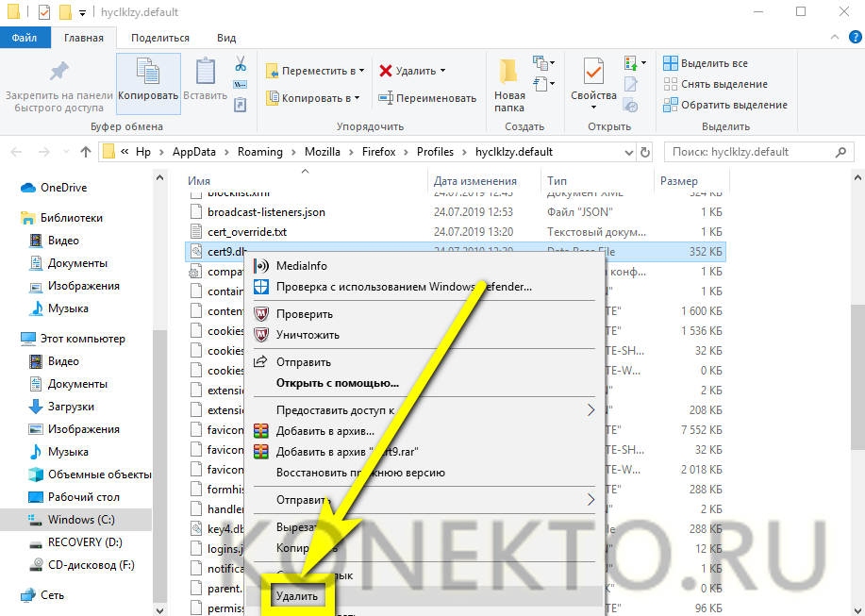Screen dimensions: 865x616
Task: Switch to the View ribbon tab
Action: tap(226, 38)
